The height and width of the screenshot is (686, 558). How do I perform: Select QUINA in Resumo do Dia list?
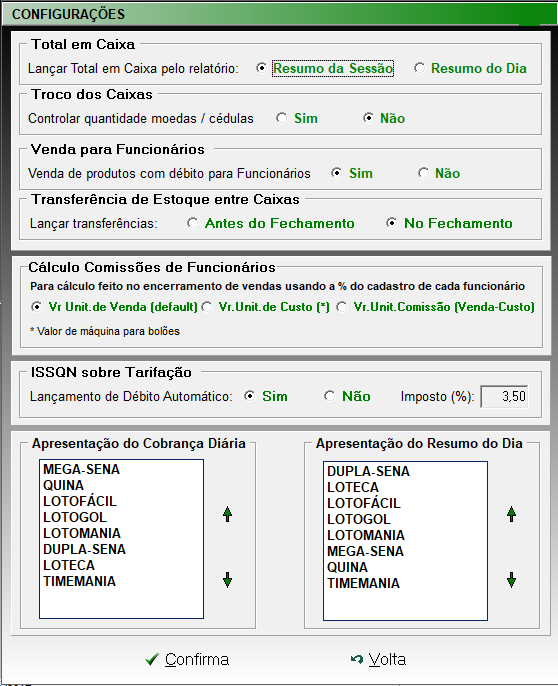point(405,567)
